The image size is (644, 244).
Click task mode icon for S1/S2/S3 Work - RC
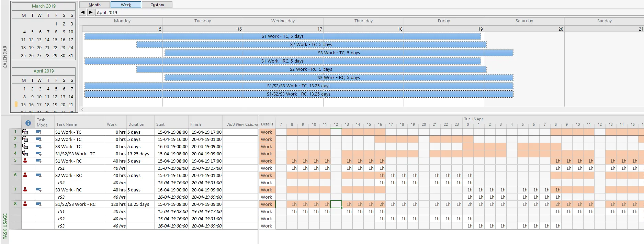pyautogui.click(x=39, y=204)
